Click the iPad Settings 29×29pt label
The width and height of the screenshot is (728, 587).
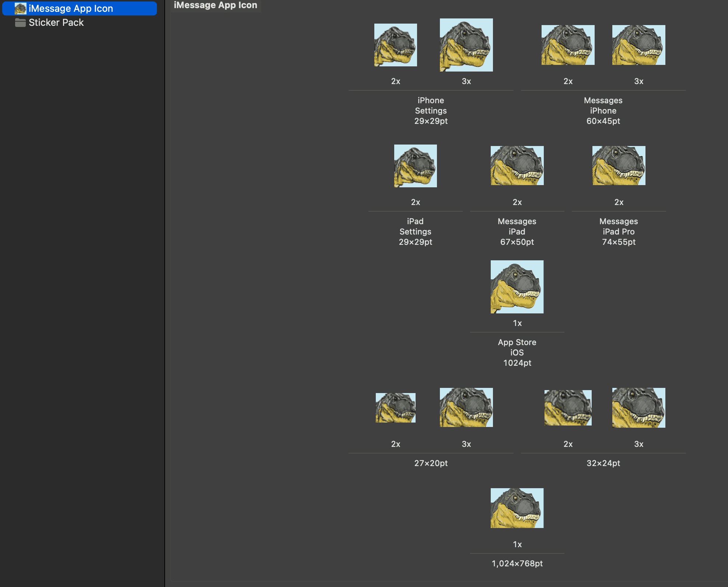point(416,232)
